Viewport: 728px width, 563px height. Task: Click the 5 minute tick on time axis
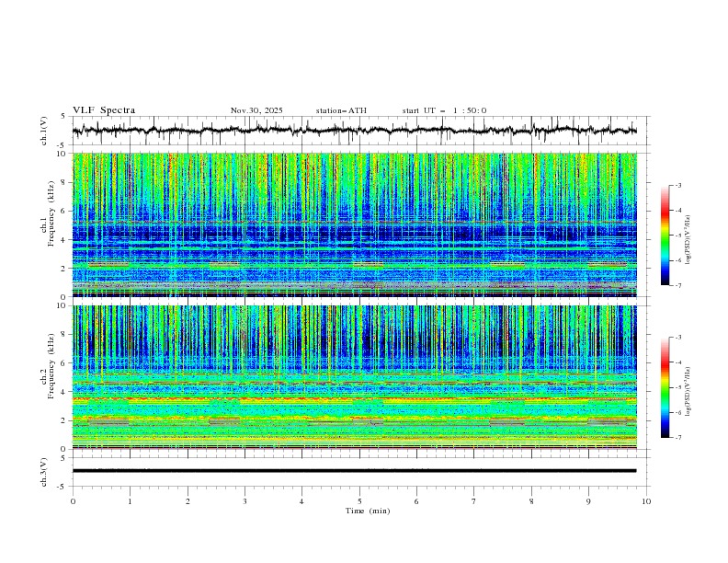coord(359,500)
